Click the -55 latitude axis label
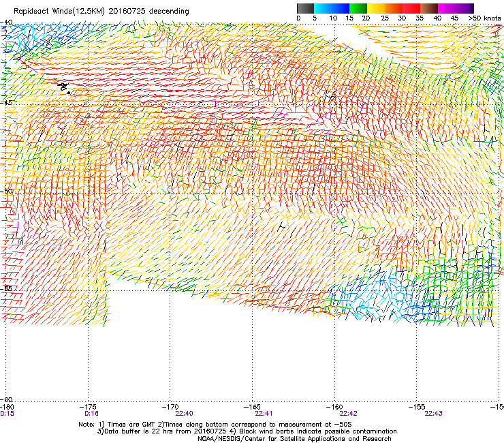Screen dimensions: 504x443 coord(6,288)
